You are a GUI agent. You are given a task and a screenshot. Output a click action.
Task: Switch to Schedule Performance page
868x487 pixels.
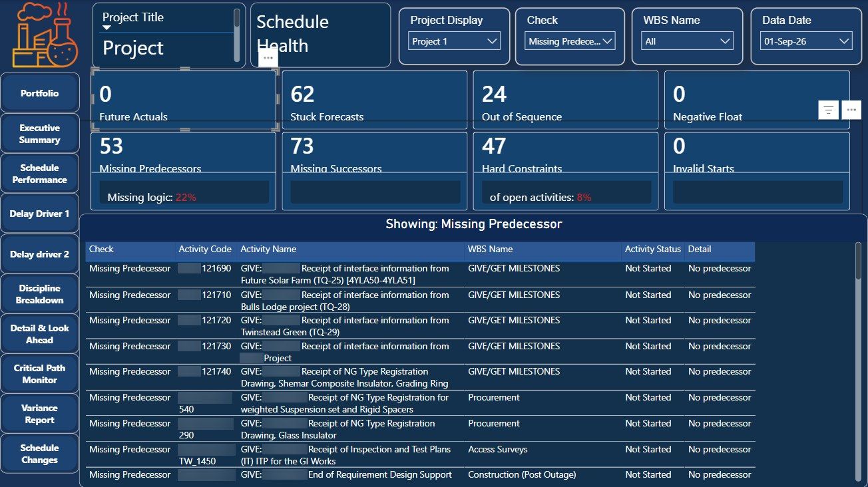tap(40, 174)
